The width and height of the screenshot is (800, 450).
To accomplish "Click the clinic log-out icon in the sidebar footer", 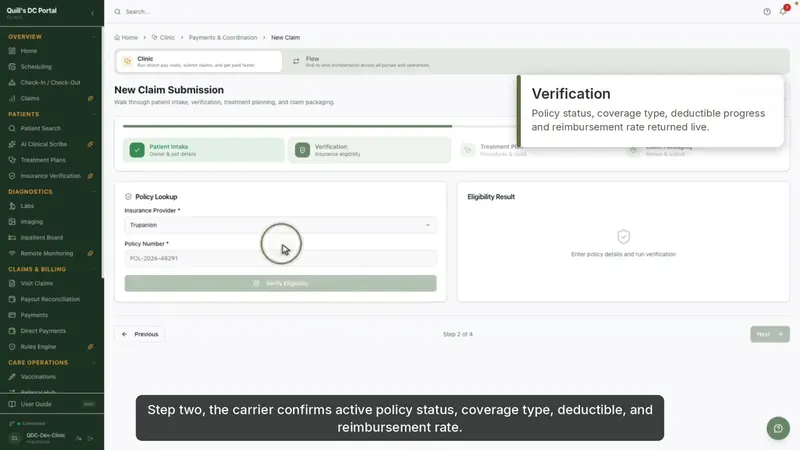I will [x=90, y=438].
